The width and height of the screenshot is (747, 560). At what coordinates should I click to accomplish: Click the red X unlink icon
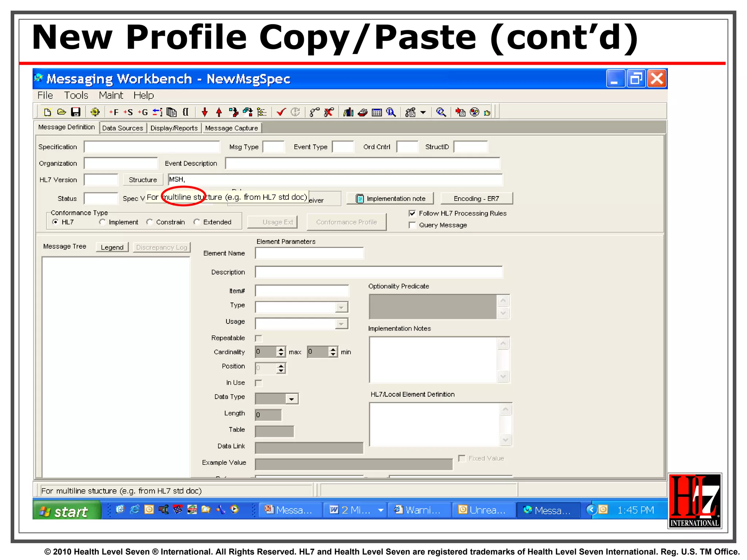329,112
